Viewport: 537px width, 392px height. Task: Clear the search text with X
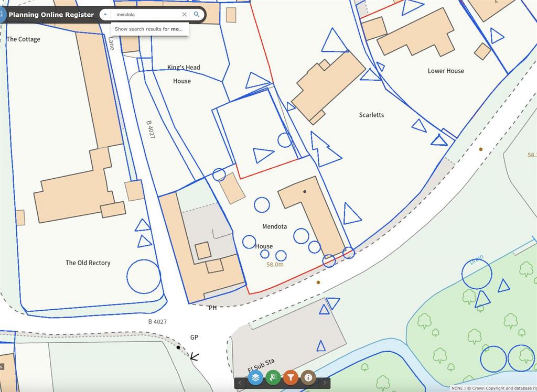pyautogui.click(x=184, y=14)
